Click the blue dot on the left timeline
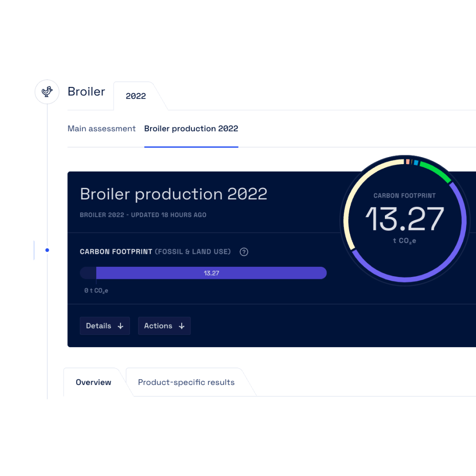Image resolution: width=476 pixels, height=476 pixels. [47, 250]
